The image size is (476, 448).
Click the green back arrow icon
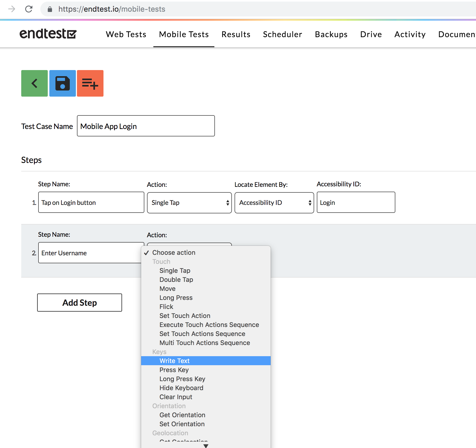(x=34, y=83)
